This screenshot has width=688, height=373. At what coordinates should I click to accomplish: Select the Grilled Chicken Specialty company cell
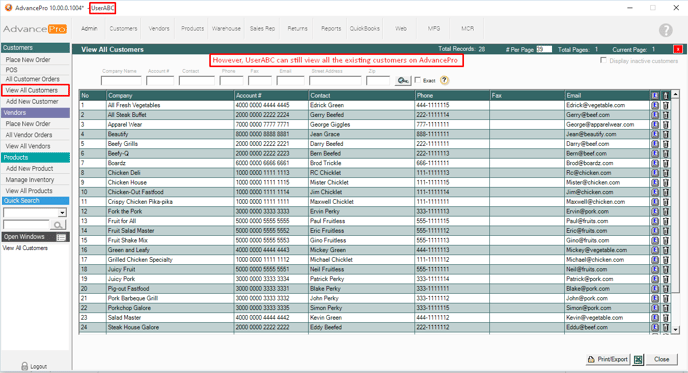point(170,260)
